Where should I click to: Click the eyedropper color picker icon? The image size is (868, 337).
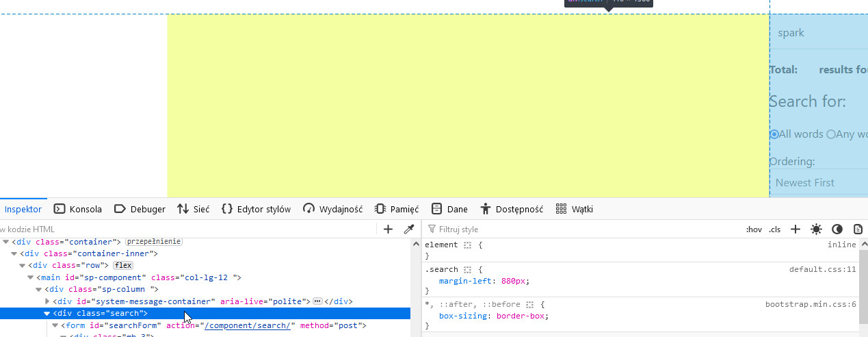[x=409, y=229]
